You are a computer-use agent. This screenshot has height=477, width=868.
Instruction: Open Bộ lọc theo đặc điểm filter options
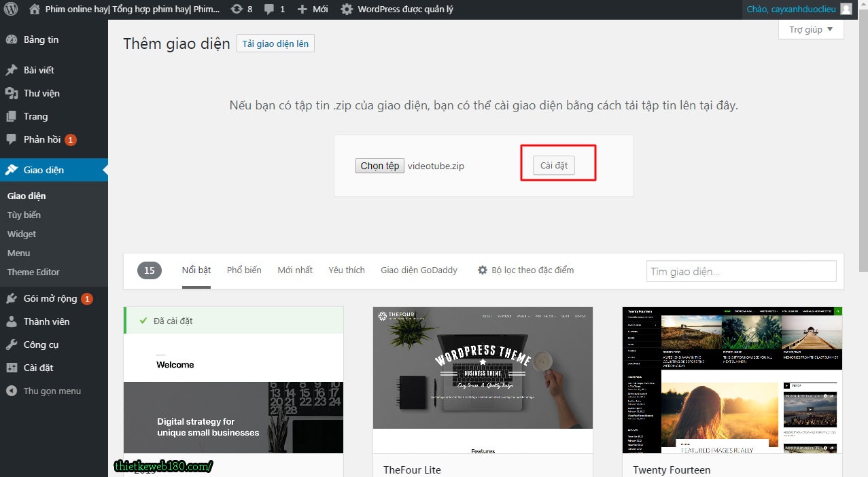[x=530, y=270]
